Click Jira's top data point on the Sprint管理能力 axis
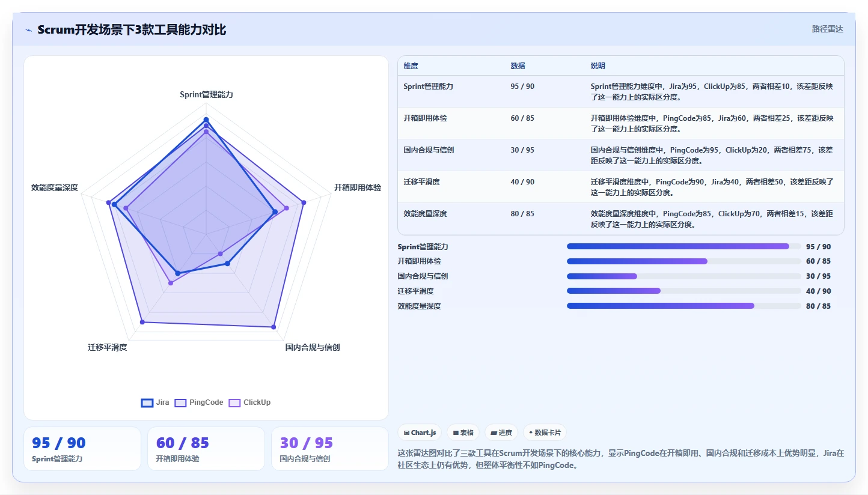Image resolution: width=868 pixels, height=495 pixels. pos(206,120)
